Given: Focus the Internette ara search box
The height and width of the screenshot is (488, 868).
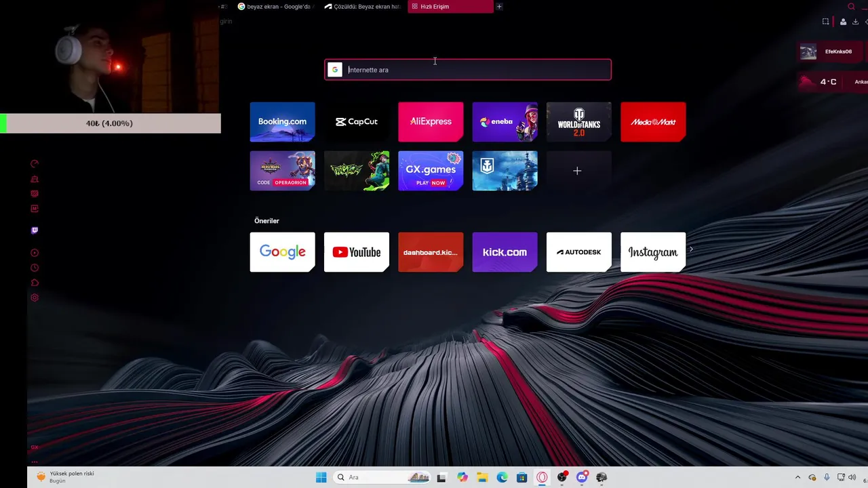Looking at the screenshot, I should point(468,70).
